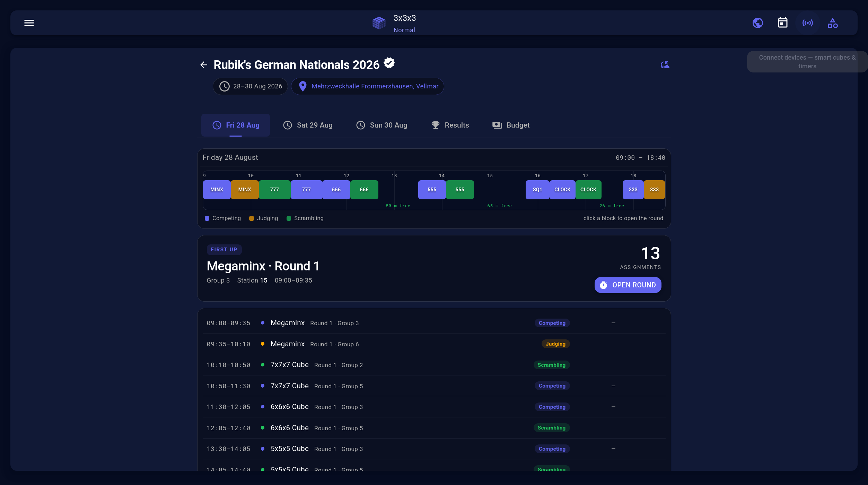Click the Competing legend color swatch
Viewport: 868px width, 485px height.
point(207,218)
